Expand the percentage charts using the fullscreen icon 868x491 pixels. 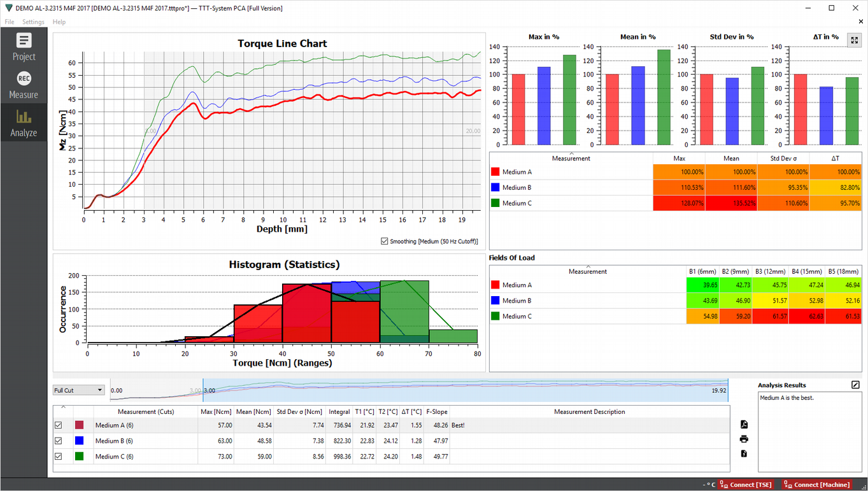tap(854, 39)
